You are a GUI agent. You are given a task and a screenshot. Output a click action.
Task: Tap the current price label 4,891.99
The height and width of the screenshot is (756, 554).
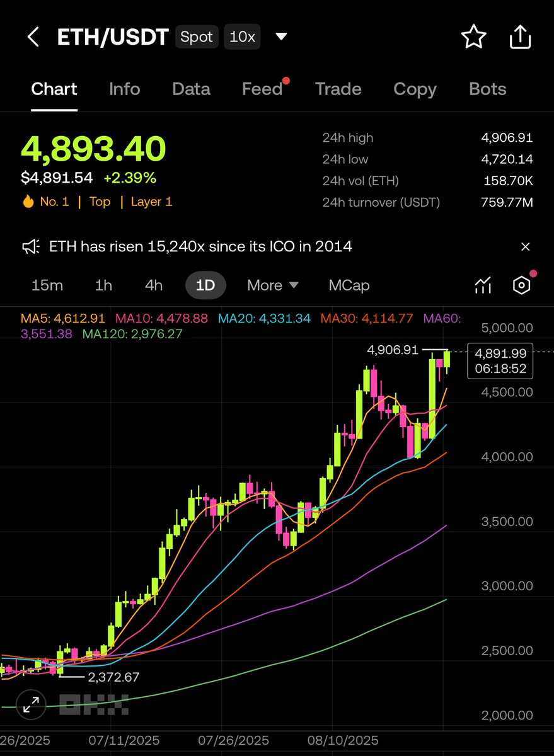500,353
